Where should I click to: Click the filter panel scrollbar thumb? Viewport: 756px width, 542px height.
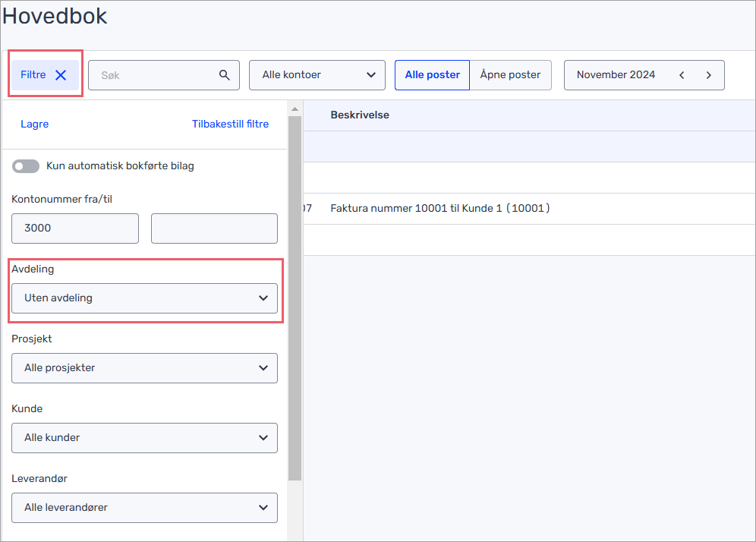[295, 298]
